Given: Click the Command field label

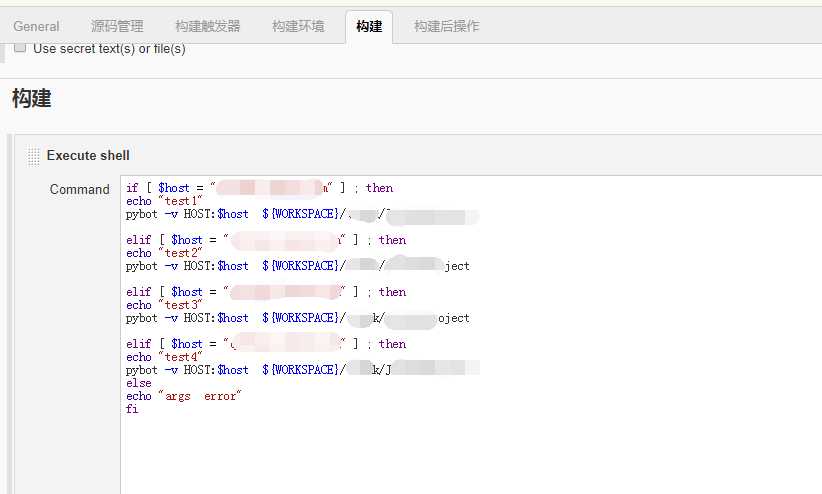Looking at the screenshot, I should click(x=80, y=189).
